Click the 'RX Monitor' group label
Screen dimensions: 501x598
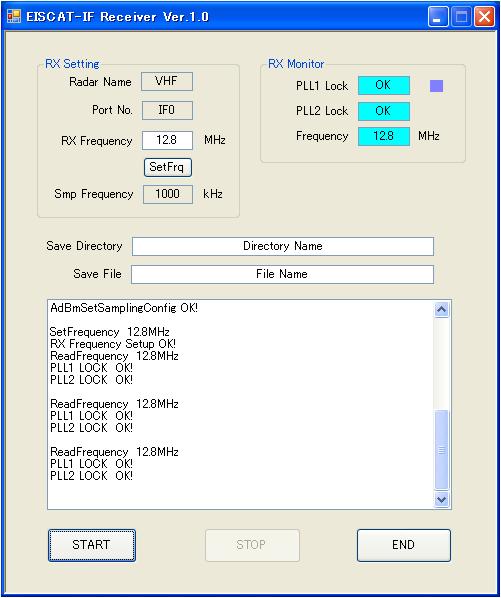point(296,64)
